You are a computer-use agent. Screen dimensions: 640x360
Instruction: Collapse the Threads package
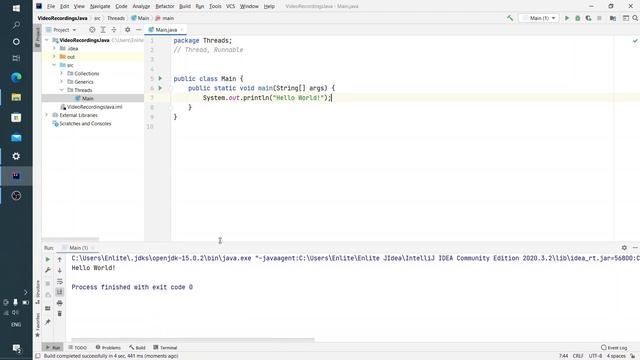[x=62, y=90]
